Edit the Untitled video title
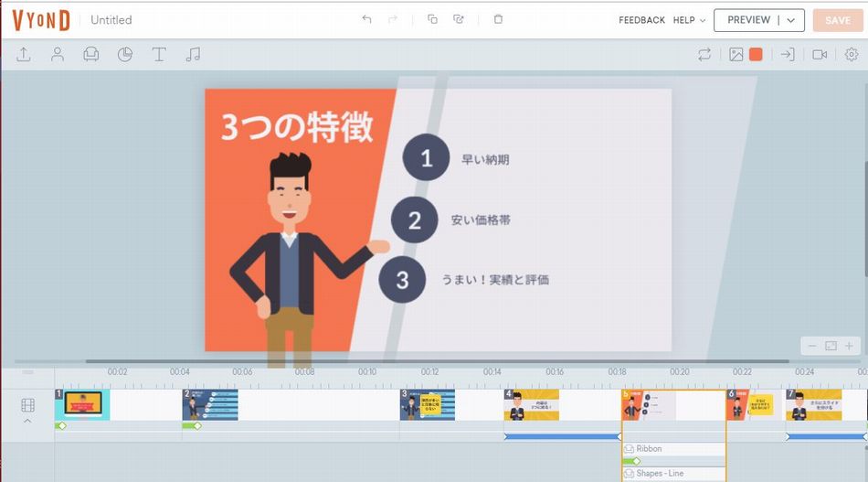Image resolution: width=868 pixels, height=482 pixels. pyautogui.click(x=111, y=20)
